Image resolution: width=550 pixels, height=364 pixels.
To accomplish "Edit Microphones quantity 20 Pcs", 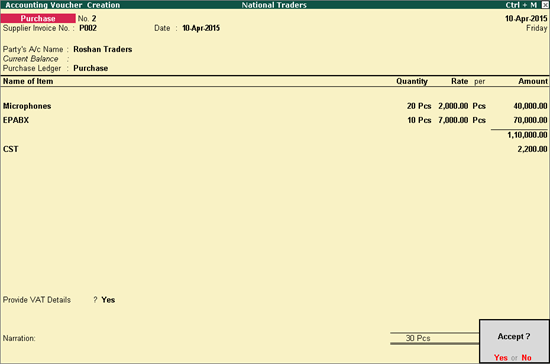I will [x=419, y=106].
